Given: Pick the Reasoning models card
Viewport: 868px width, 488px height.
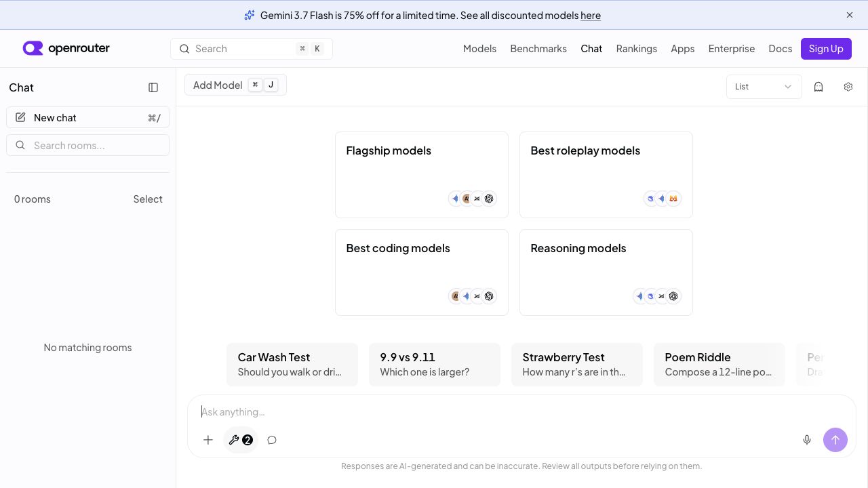Looking at the screenshot, I should coord(606,272).
